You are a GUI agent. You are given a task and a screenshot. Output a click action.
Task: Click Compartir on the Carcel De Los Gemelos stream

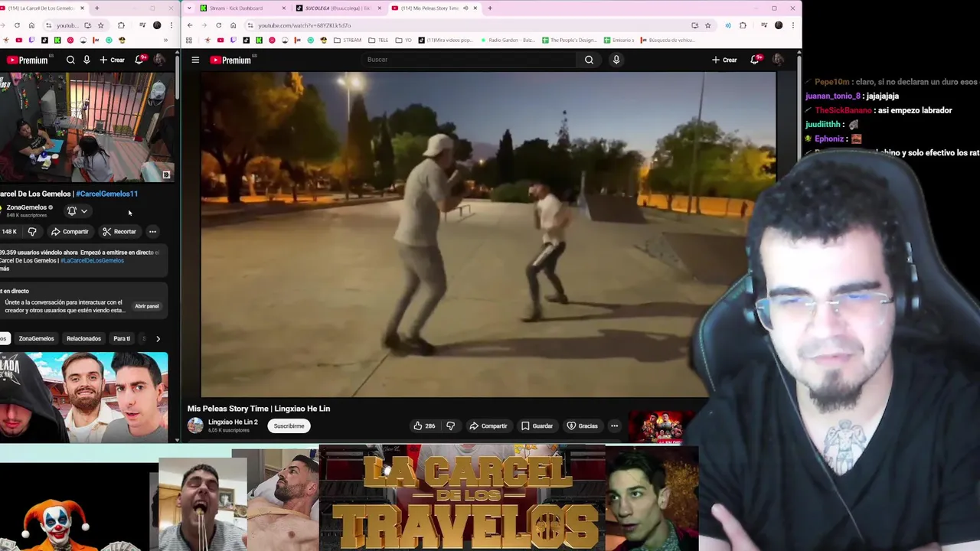click(70, 231)
